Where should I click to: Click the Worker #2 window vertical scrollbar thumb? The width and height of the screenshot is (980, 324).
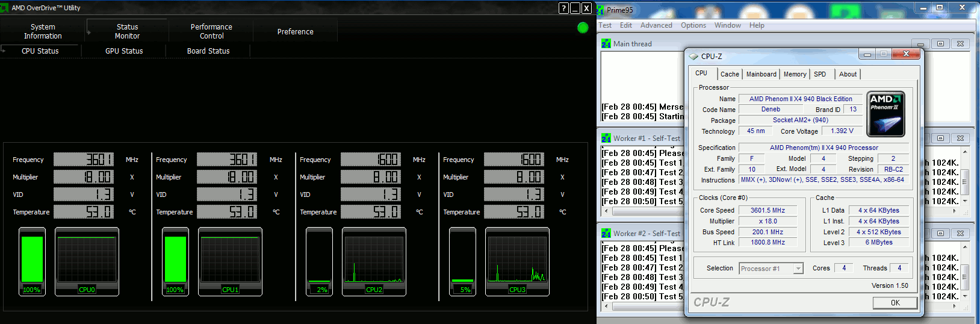pos(965,276)
